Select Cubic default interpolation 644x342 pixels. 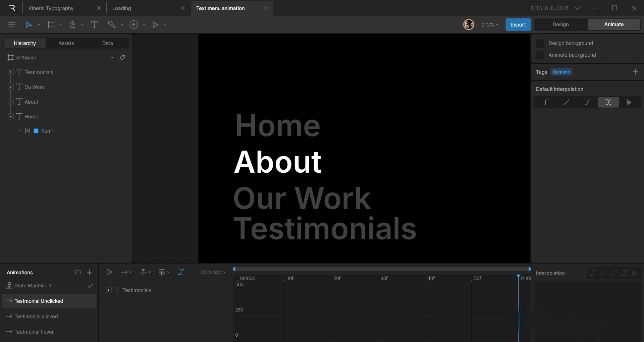(x=587, y=102)
